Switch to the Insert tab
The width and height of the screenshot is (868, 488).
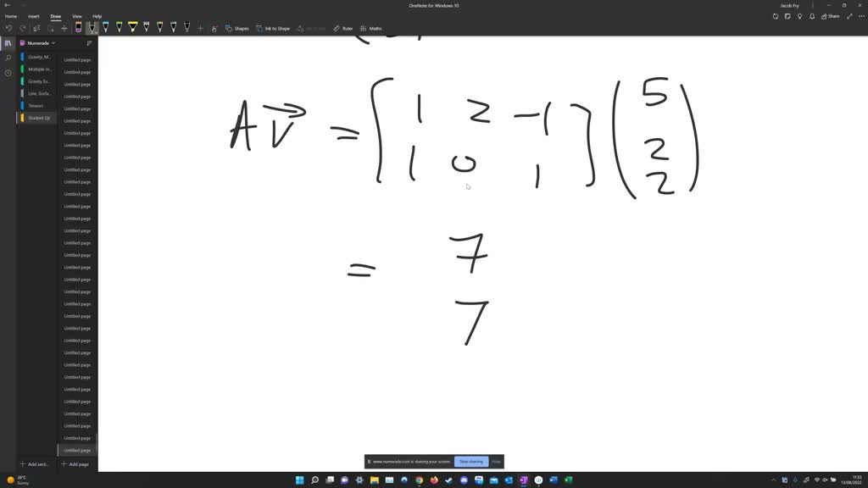(x=33, y=15)
